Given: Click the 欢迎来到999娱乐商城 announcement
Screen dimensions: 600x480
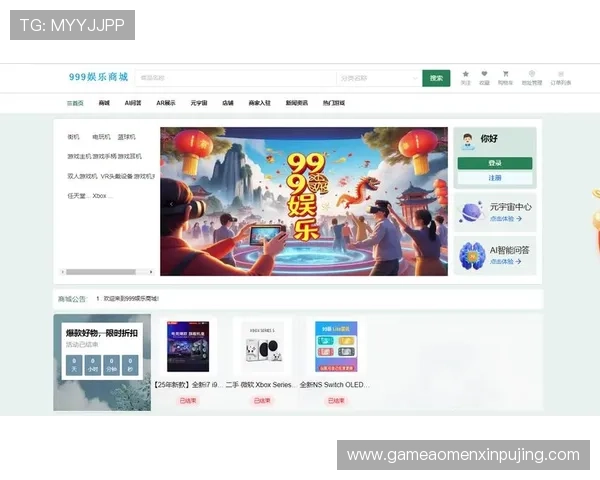Looking at the screenshot, I should coord(127,299).
